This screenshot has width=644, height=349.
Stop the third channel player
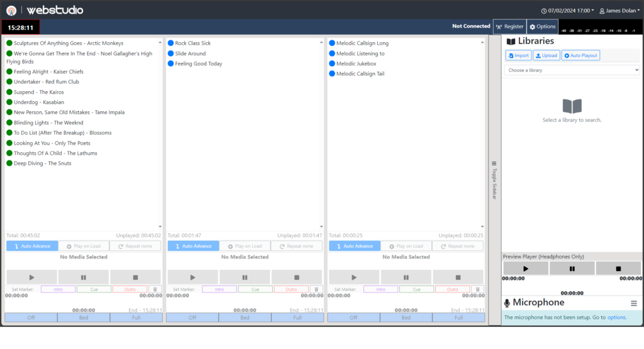pos(458,277)
